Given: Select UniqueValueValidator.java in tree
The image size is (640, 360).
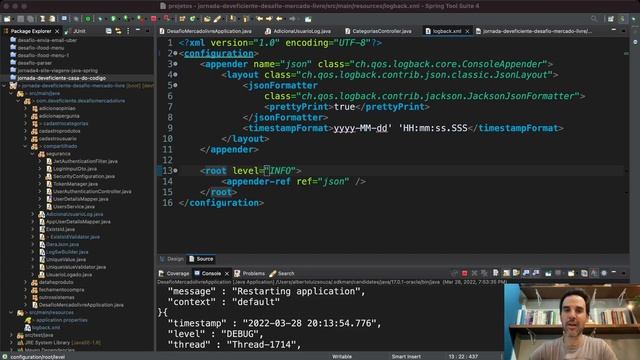Looking at the screenshot, I should click(x=76, y=267).
